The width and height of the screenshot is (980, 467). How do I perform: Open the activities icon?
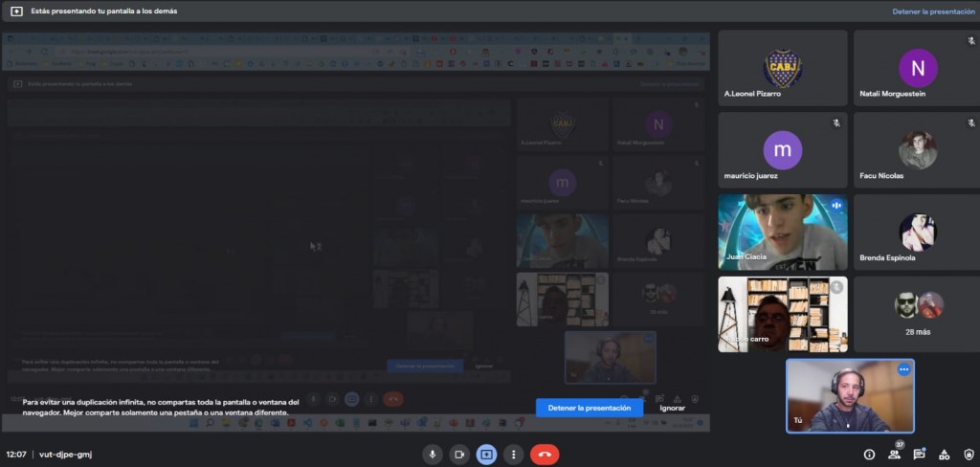[944, 455]
